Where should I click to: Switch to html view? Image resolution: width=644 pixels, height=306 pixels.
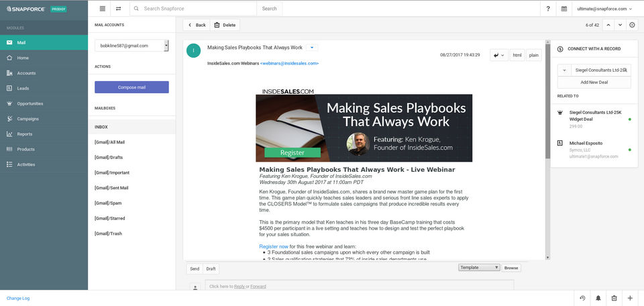click(517, 55)
